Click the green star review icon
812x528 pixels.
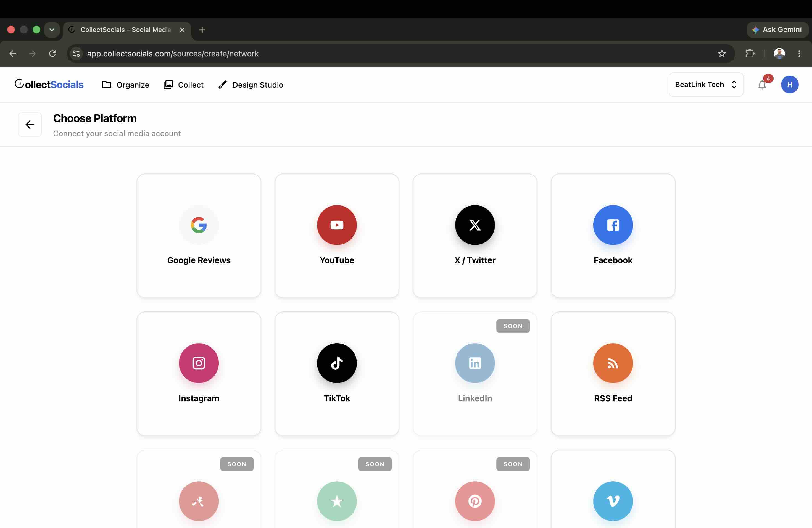pos(337,501)
